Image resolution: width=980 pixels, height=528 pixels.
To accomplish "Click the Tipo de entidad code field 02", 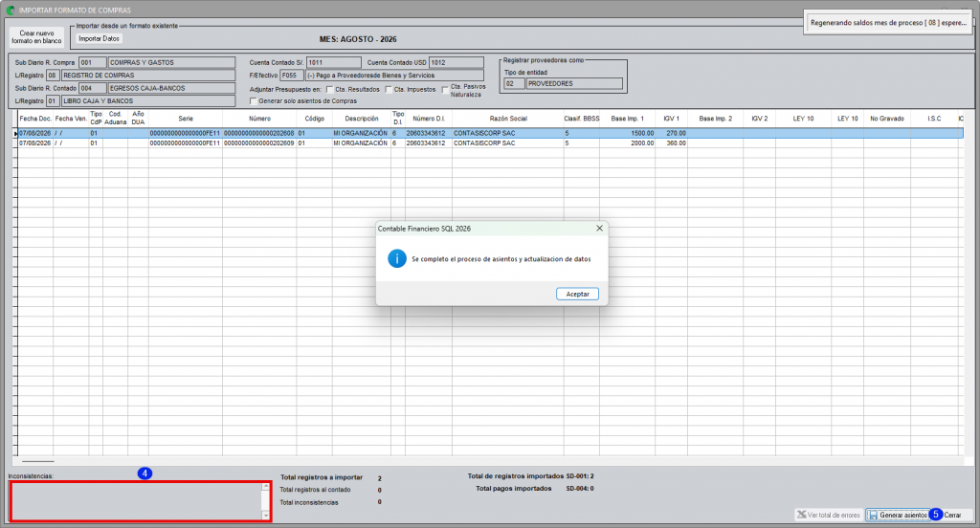I will 514,83.
